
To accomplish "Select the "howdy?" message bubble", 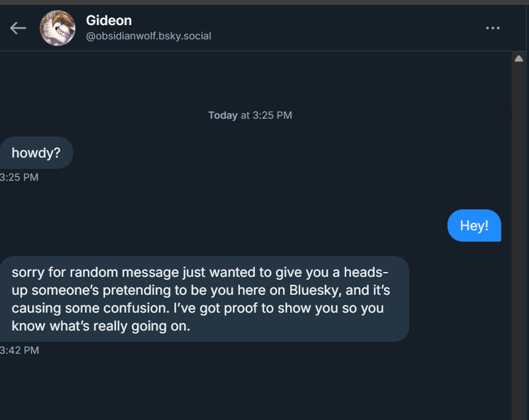I will tap(36, 153).
